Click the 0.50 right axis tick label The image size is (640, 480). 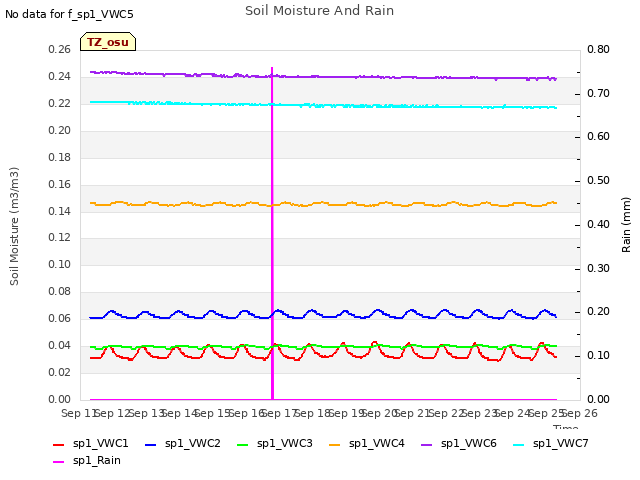[x=598, y=180]
